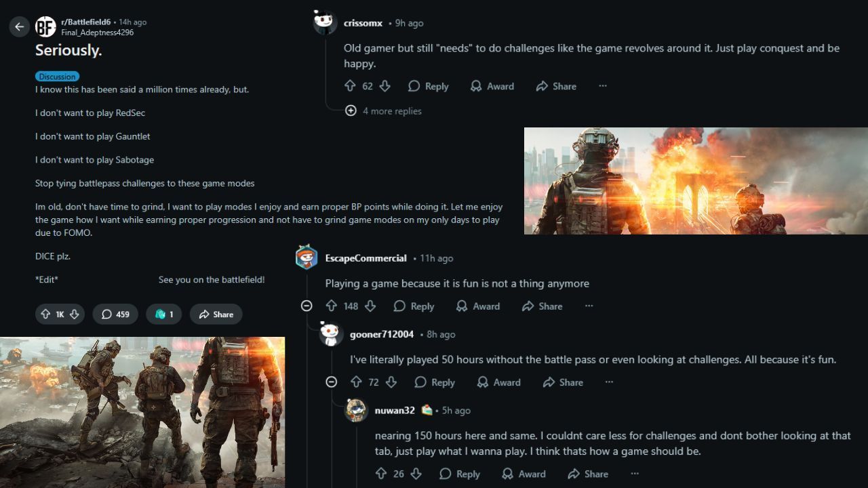Open more options on crissomx's comment
The height and width of the screenshot is (488, 868).
(603, 86)
